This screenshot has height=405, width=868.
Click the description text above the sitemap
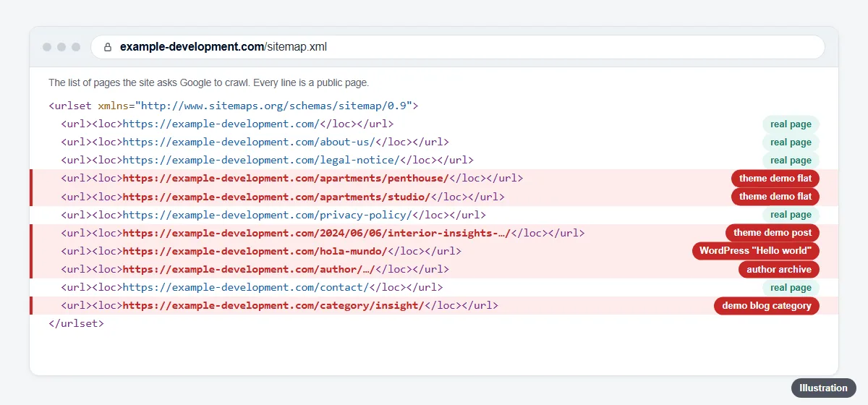(x=208, y=82)
